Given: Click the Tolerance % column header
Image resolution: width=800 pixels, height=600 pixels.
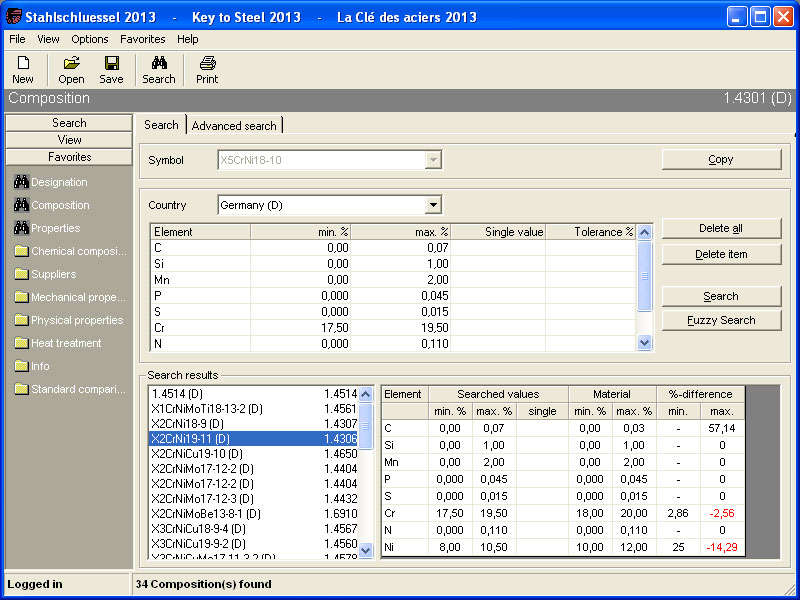Looking at the screenshot, I should pyautogui.click(x=591, y=232).
